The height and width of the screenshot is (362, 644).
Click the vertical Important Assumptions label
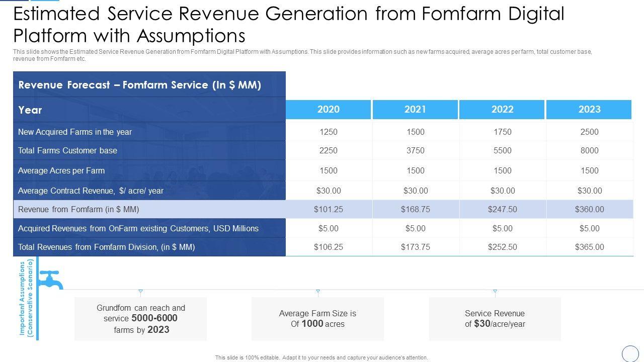coord(26,298)
